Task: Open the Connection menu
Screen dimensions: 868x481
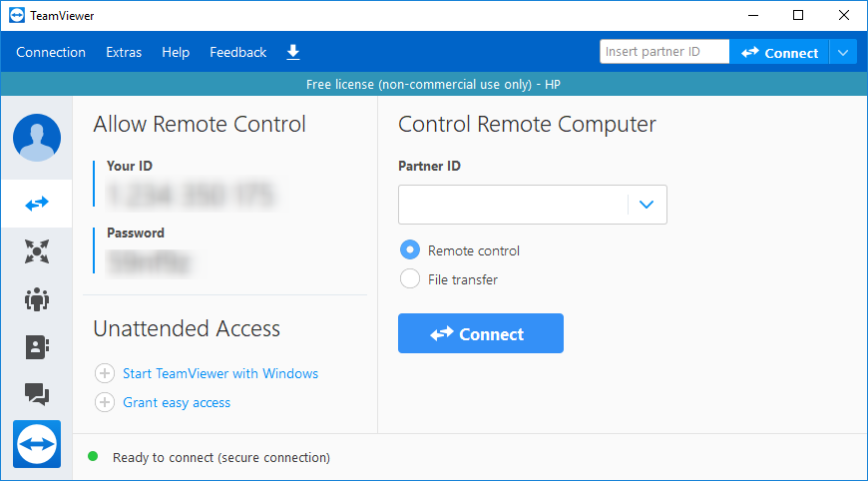Action: (x=51, y=53)
